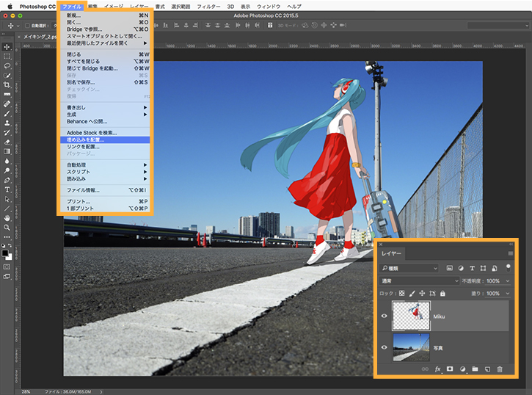Hide the Miku layer
532x395 pixels.
pyautogui.click(x=384, y=316)
